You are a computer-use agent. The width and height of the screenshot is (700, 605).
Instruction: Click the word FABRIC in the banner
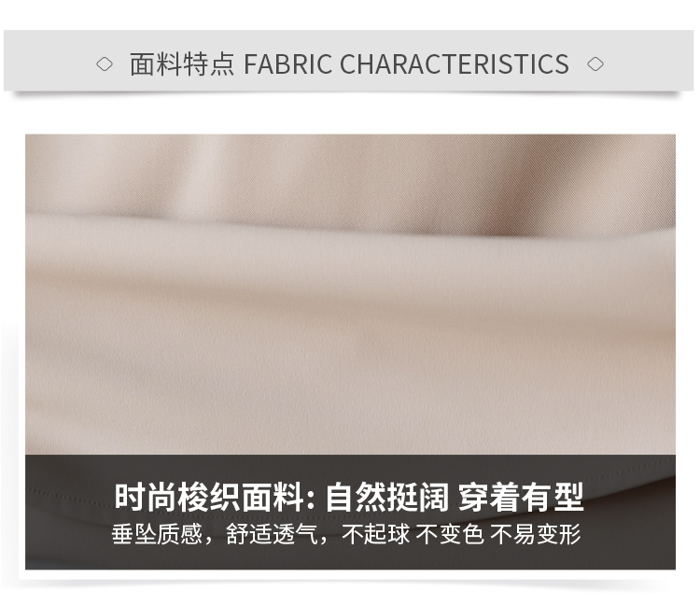(288, 63)
